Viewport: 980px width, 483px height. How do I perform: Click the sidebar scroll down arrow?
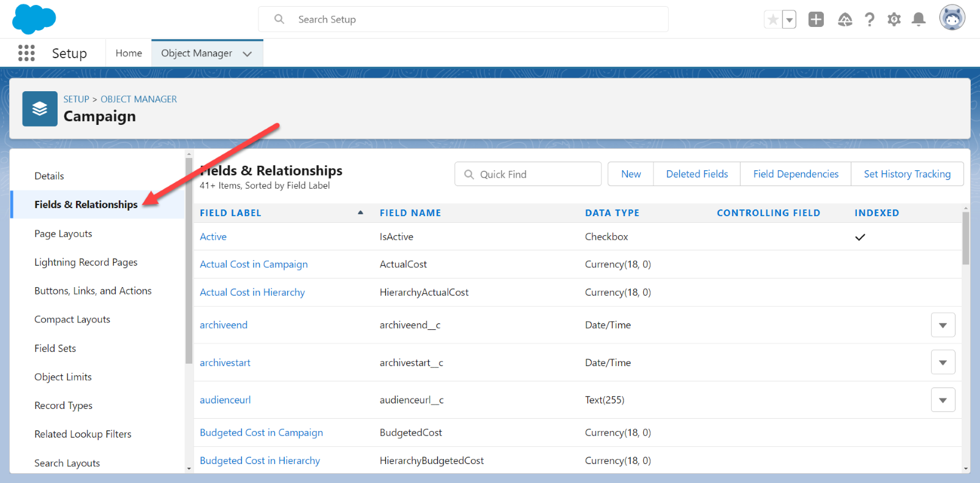[x=189, y=469]
